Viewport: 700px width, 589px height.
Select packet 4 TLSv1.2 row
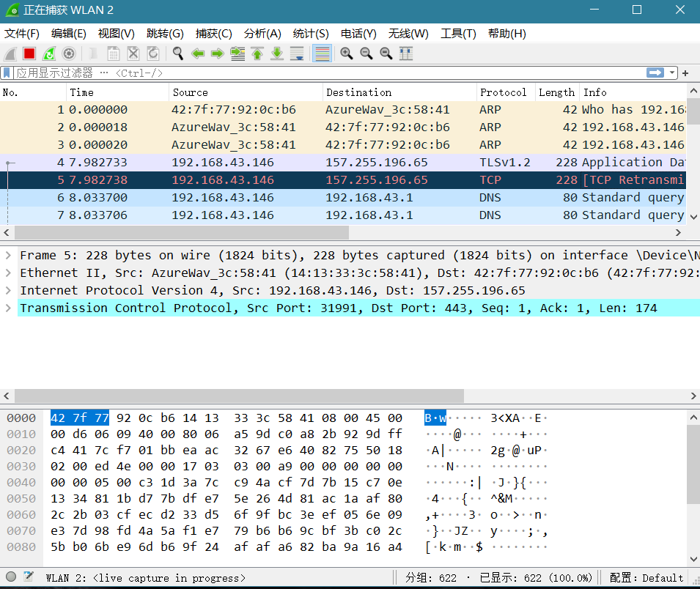pos(343,163)
